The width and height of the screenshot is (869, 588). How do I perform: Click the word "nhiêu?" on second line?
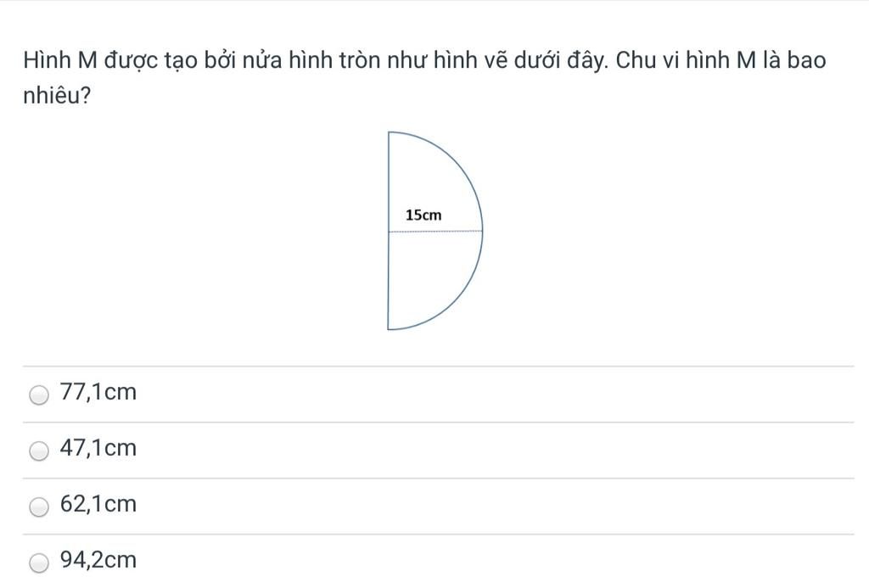pos(57,96)
